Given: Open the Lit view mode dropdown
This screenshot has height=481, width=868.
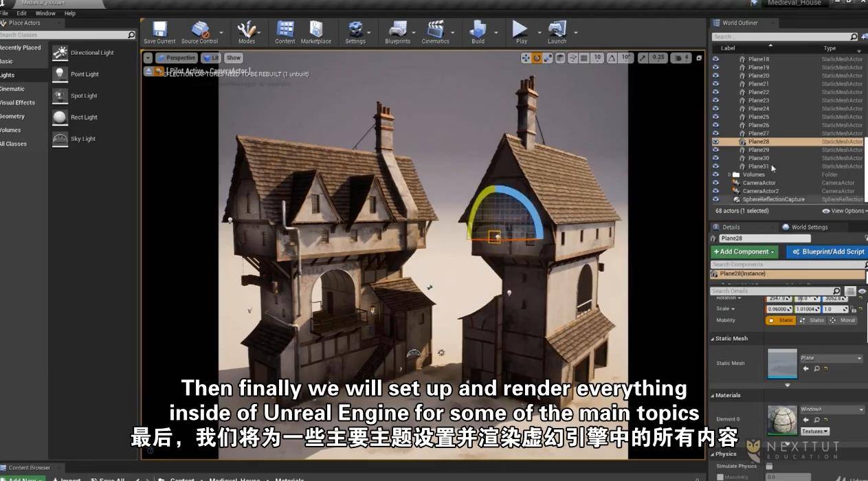Looking at the screenshot, I should pos(211,58).
